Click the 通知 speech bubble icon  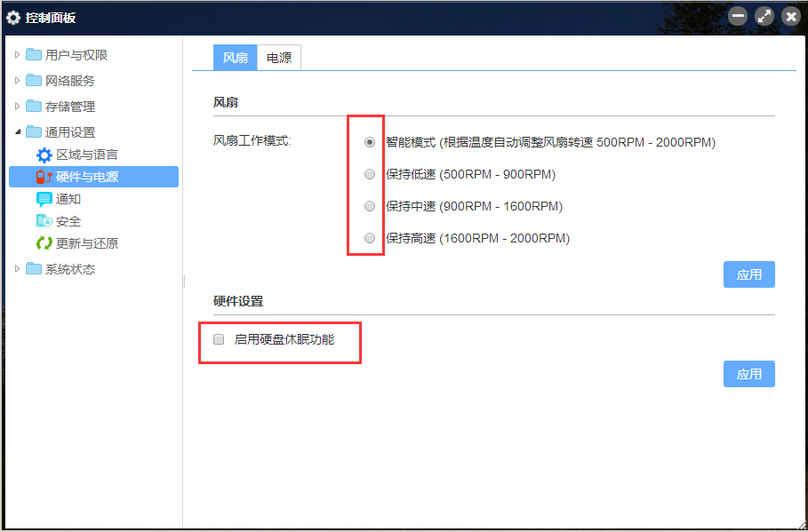point(44,199)
